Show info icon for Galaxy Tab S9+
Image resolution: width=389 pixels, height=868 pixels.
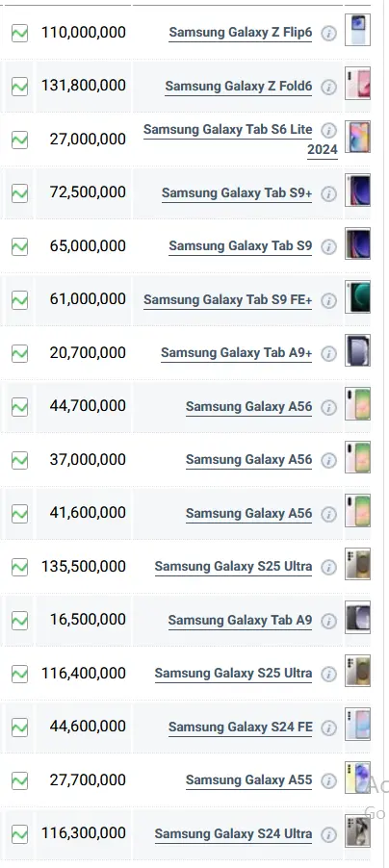click(328, 193)
